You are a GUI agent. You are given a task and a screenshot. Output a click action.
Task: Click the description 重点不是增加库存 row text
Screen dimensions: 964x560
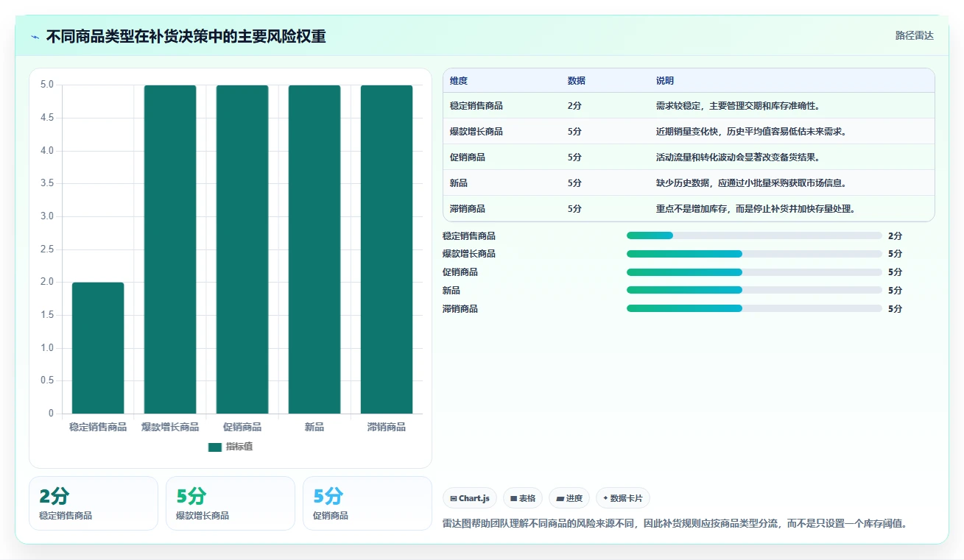point(756,209)
